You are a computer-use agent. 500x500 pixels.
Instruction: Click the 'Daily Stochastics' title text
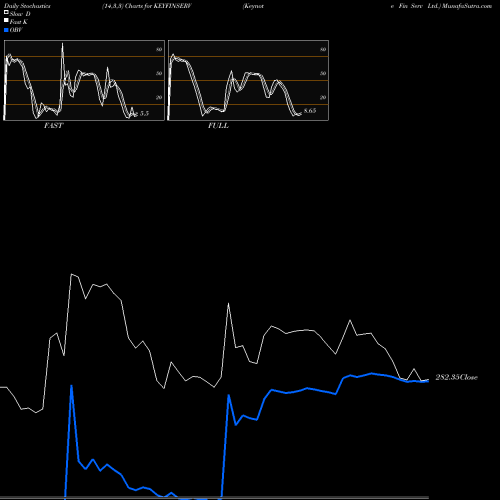coord(27,6)
